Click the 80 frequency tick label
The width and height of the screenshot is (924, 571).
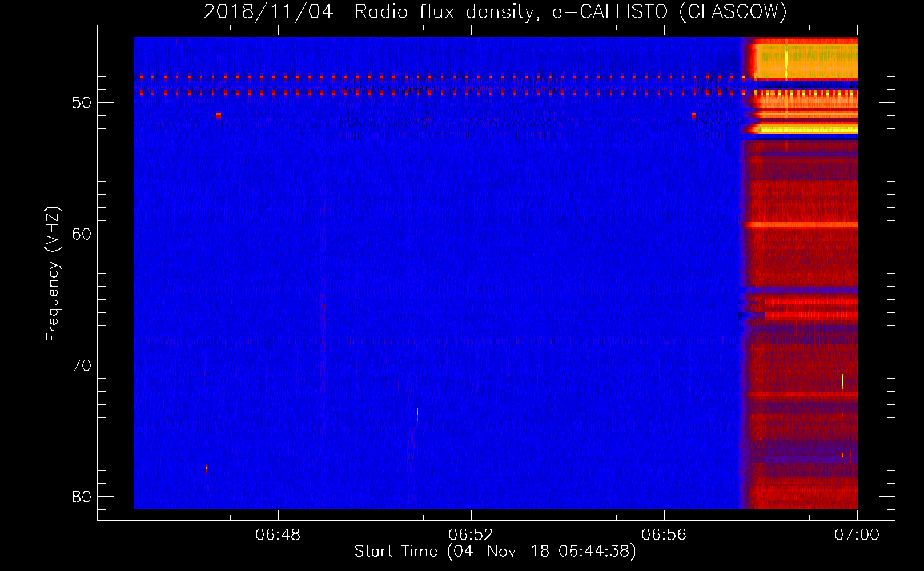point(82,497)
